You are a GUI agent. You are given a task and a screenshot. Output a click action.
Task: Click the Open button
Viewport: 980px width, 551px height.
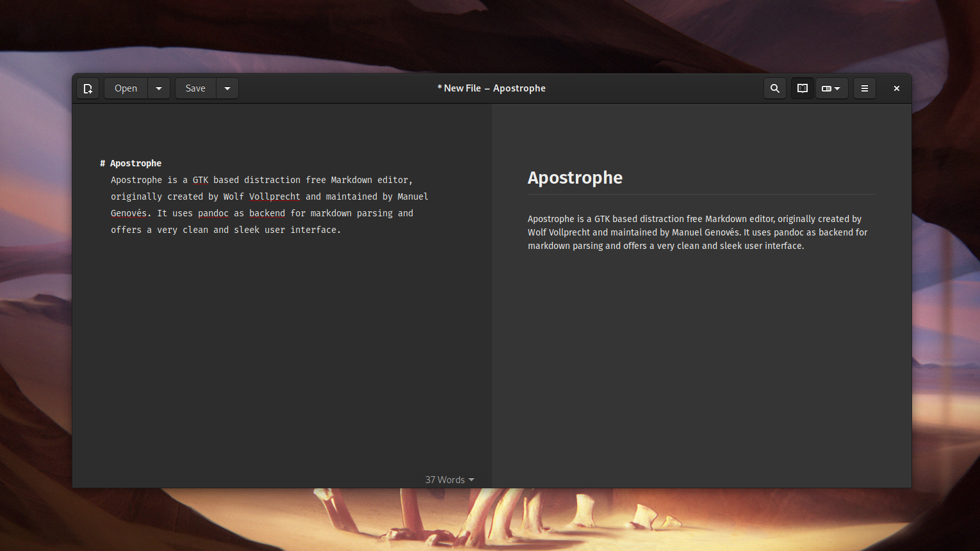tap(126, 88)
